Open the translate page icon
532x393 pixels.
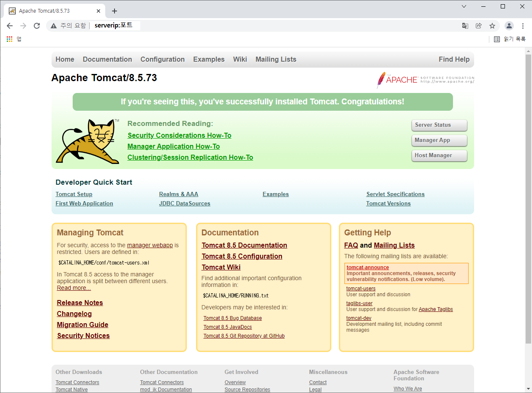pyautogui.click(x=465, y=26)
